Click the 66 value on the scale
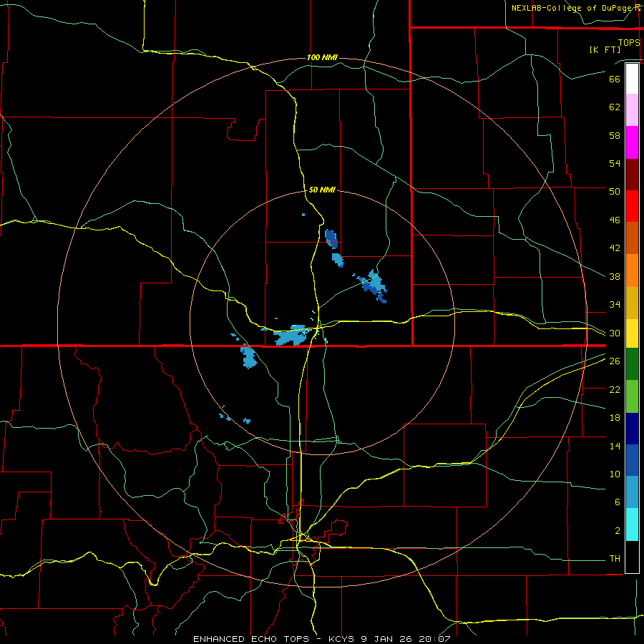Screen dimensions: 644x644 [615, 79]
